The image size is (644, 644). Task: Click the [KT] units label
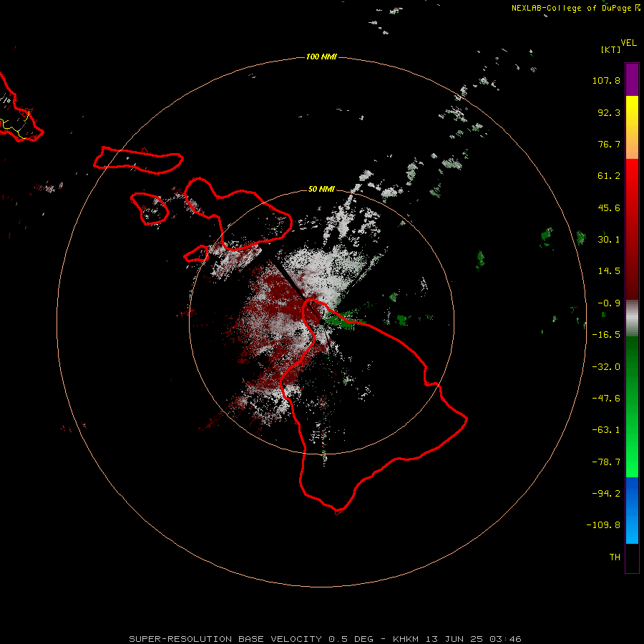pos(610,49)
